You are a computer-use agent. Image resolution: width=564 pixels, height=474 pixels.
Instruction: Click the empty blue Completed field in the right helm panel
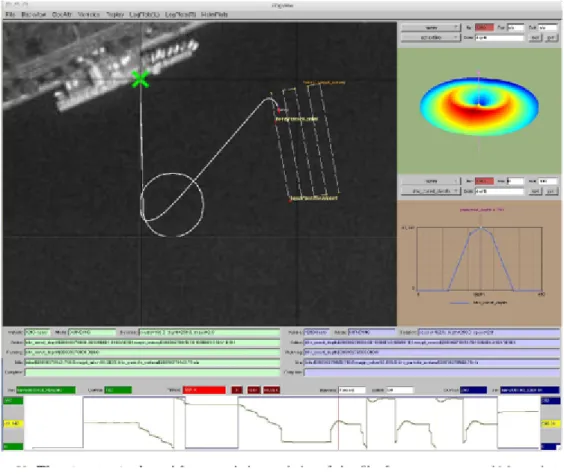(432, 373)
